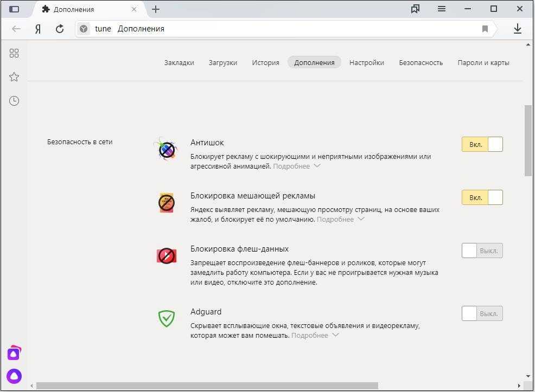The image size is (535, 392).
Task: Enable Блокировка флеш-данных toggle
Action: pos(482,250)
